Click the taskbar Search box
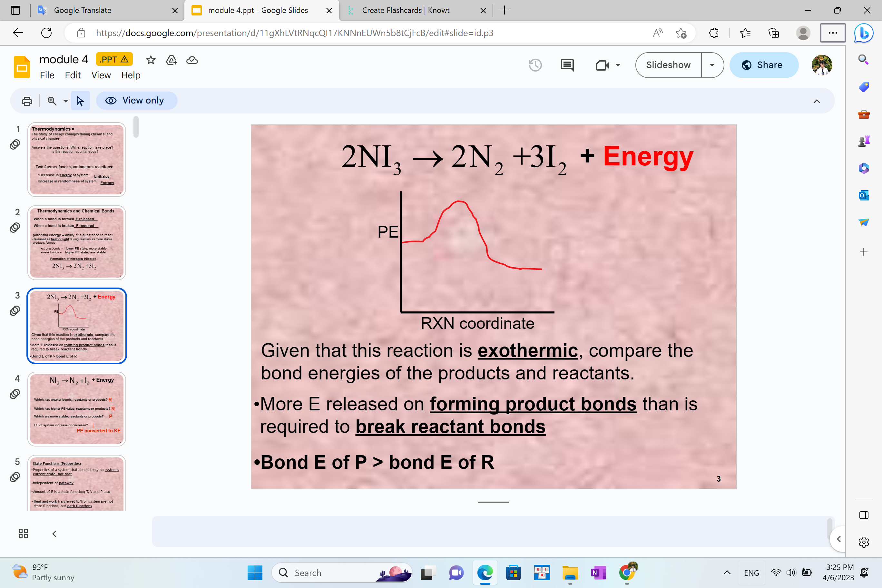Screen dimensions: 882x588 click(x=342, y=573)
